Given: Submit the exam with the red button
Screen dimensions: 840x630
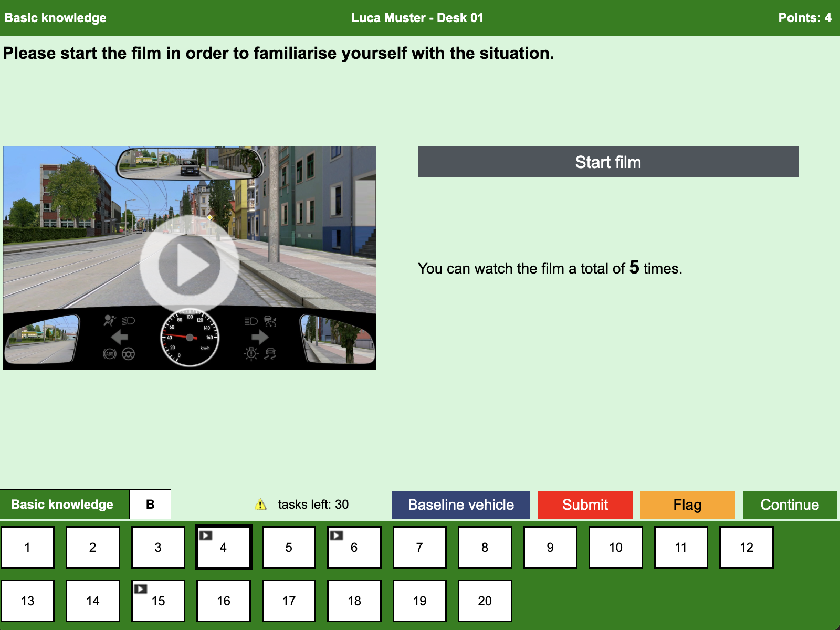Looking at the screenshot, I should click(x=585, y=505).
